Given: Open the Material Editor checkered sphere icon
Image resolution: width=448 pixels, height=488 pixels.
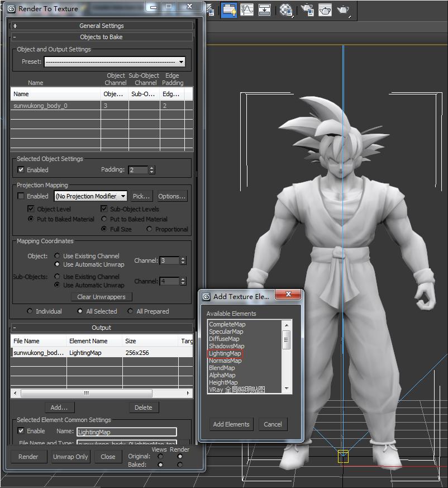Looking at the screenshot, I should tap(286, 10).
